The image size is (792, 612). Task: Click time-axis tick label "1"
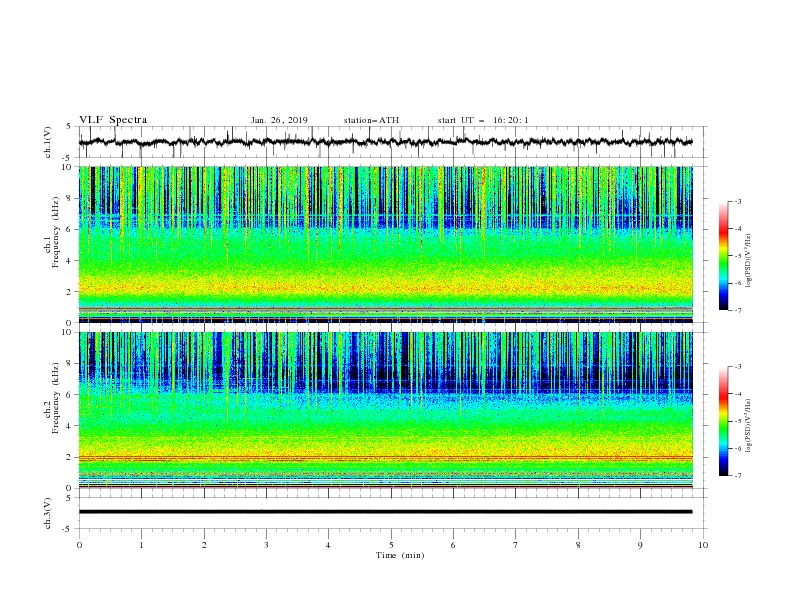pyautogui.click(x=141, y=545)
